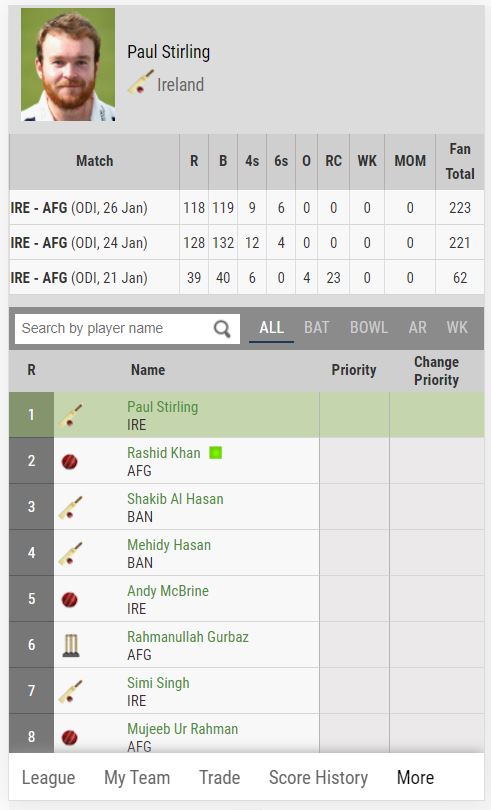Filter the player list by BOWL
Image resolution: width=491 pixels, height=810 pixels.
coord(369,328)
